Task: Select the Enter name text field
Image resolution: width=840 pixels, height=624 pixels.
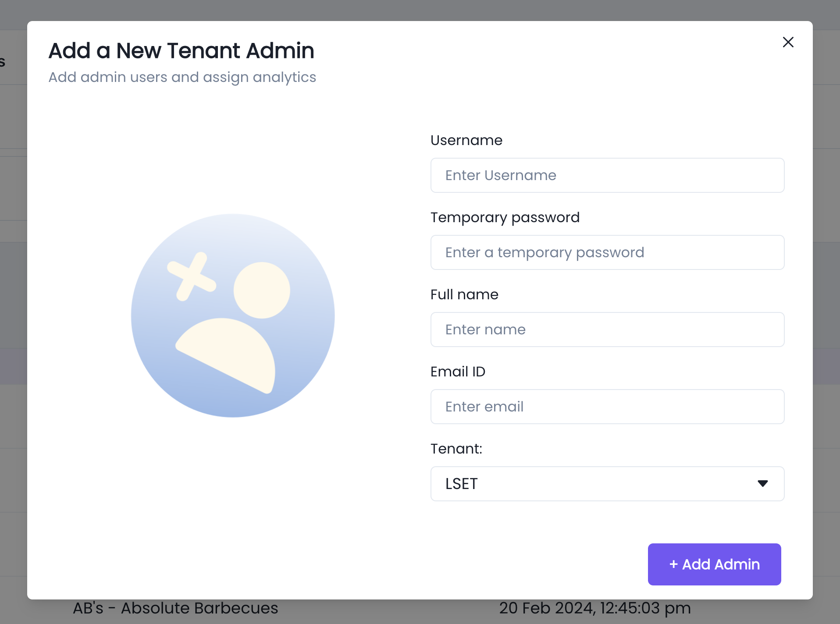Action: (x=607, y=330)
